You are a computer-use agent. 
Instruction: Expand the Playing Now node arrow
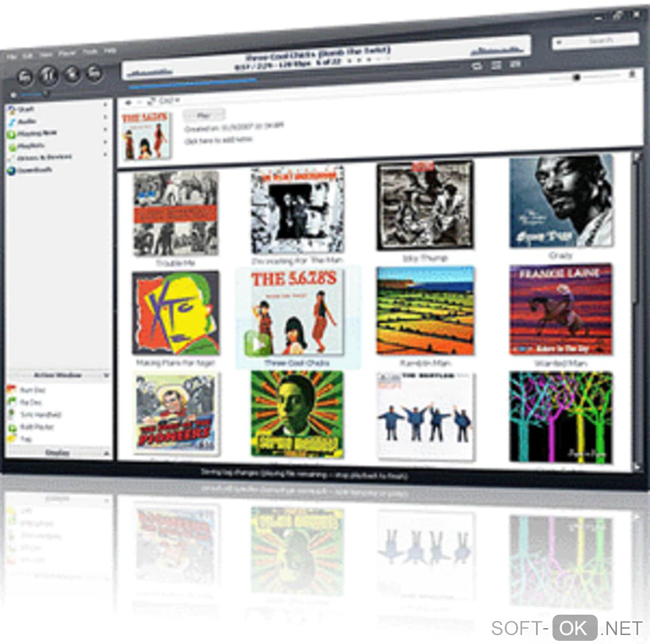point(105,130)
